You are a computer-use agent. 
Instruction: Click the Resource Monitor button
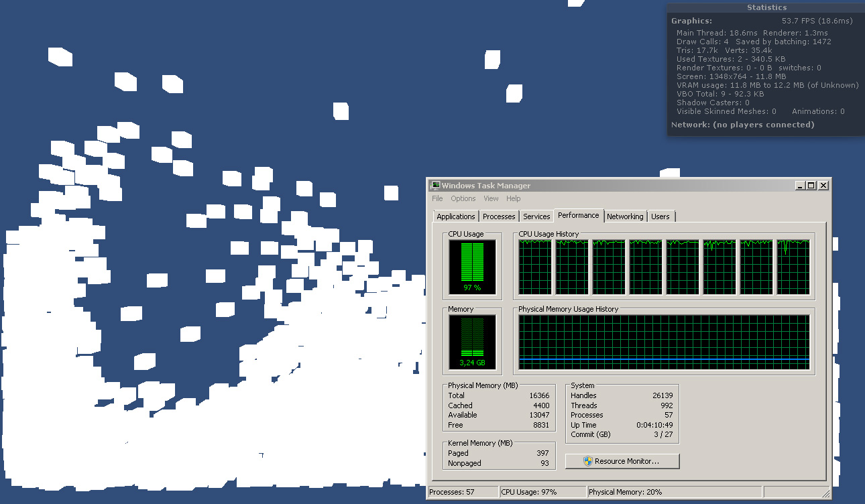(x=622, y=461)
